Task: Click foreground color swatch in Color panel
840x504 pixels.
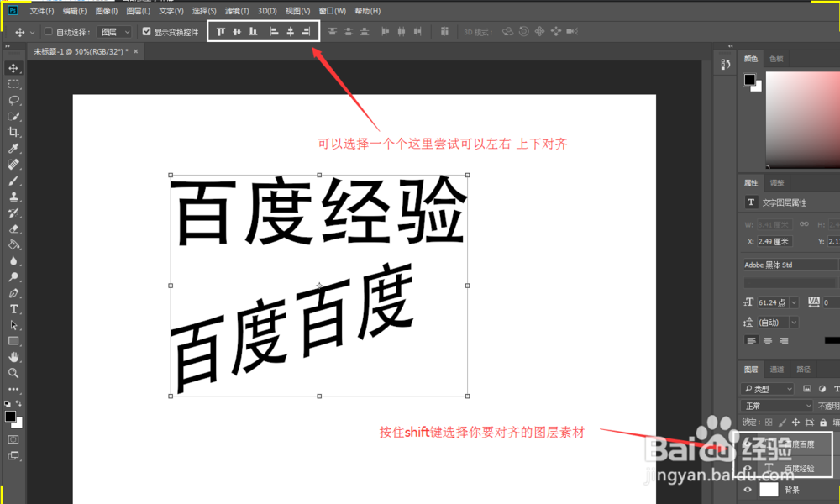Action: pyautogui.click(x=749, y=80)
